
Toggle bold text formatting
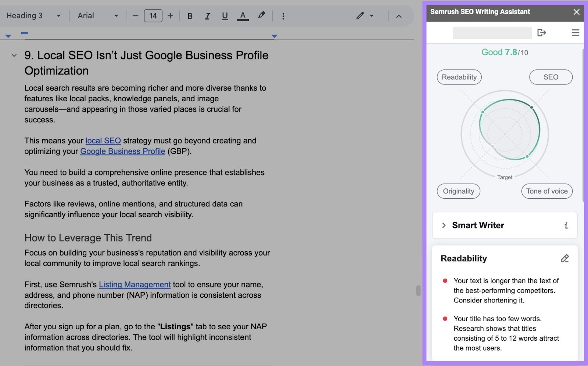[x=190, y=16]
